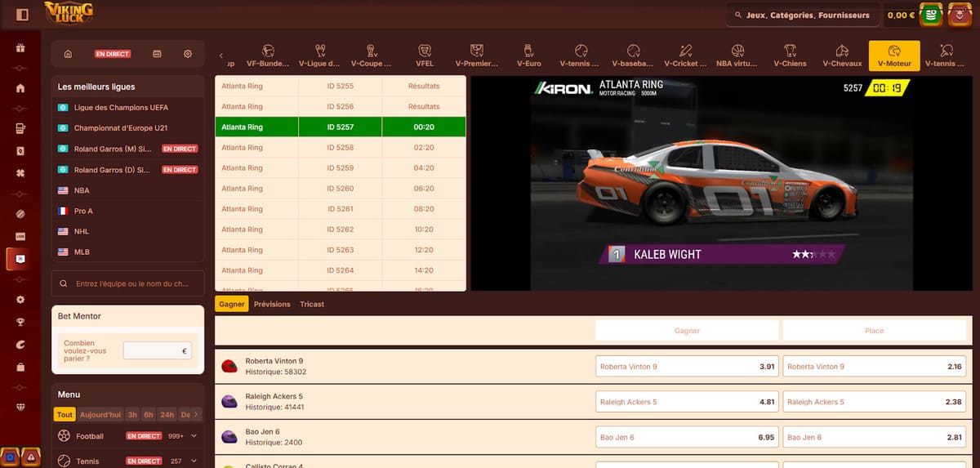
Task: Open the gift promotions icon in sidebar
Action: [20, 47]
